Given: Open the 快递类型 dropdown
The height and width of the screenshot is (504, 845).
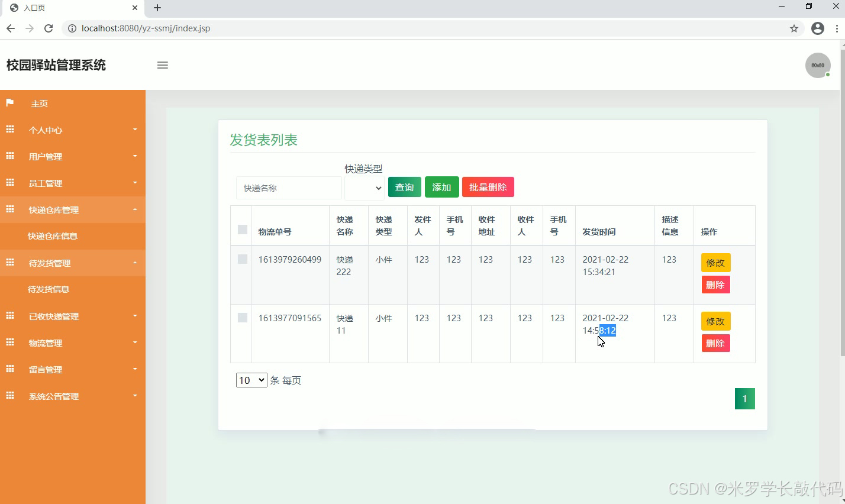Looking at the screenshot, I should coord(364,188).
